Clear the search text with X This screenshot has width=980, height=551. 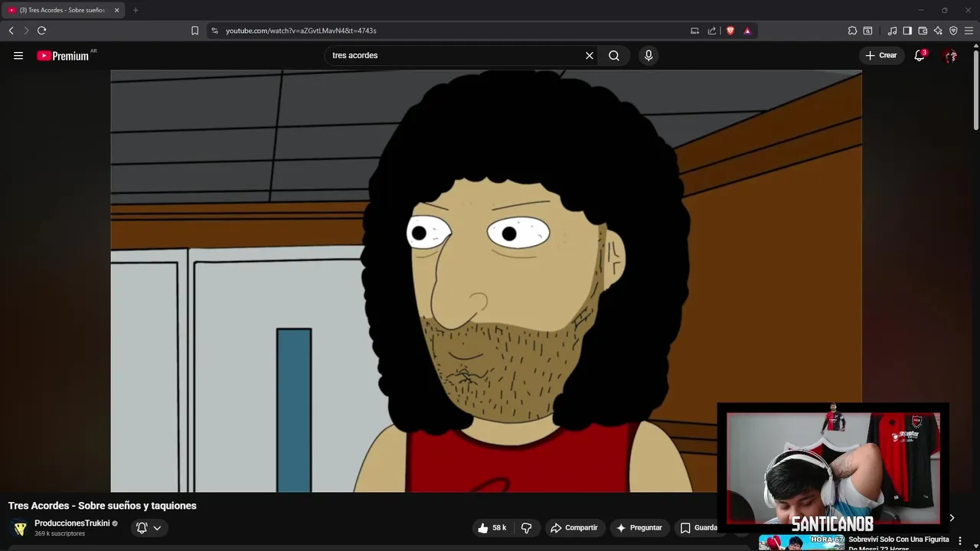(590, 55)
